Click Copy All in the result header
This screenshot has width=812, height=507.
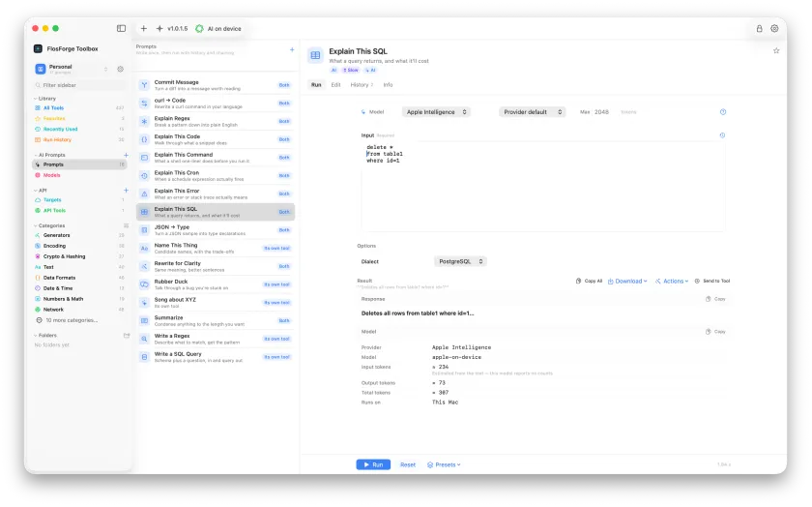(590, 281)
